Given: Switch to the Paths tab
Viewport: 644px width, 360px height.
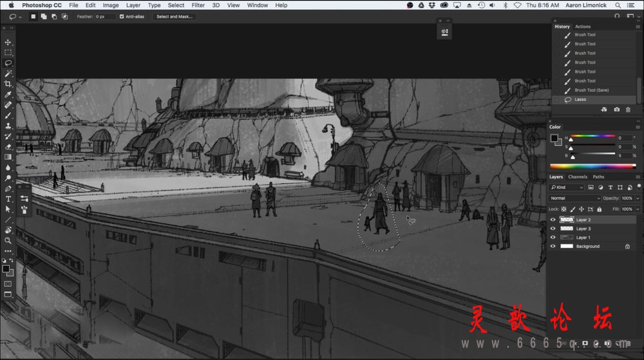Looking at the screenshot, I should pos(598,177).
